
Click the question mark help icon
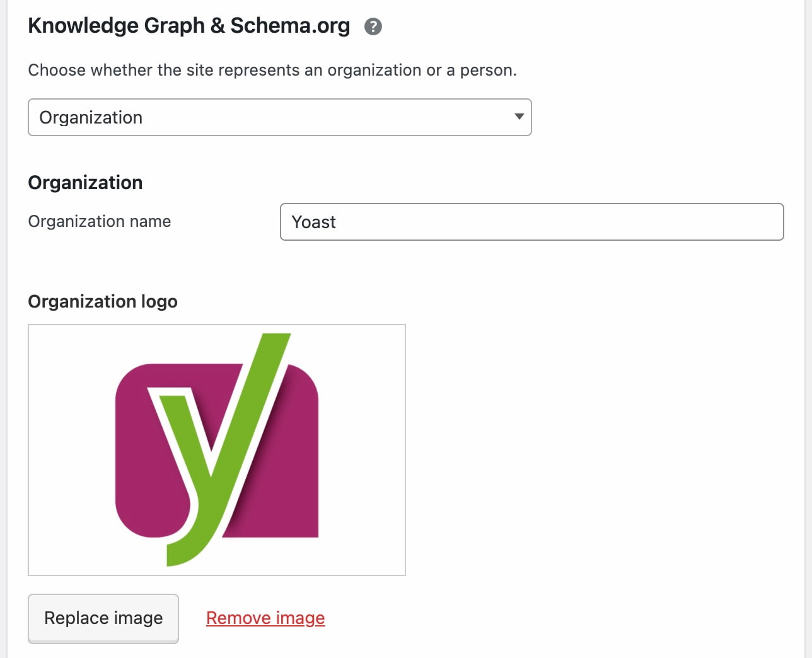tap(373, 26)
